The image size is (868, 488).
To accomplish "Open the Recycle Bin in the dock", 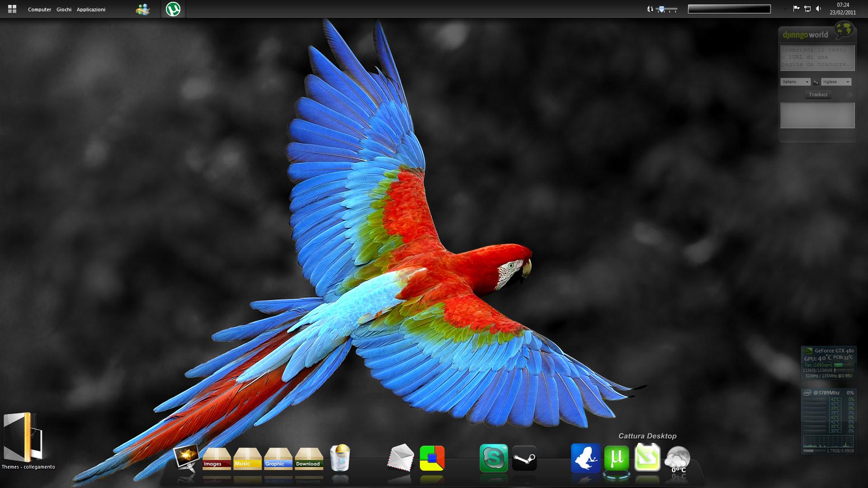I will click(340, 458).
